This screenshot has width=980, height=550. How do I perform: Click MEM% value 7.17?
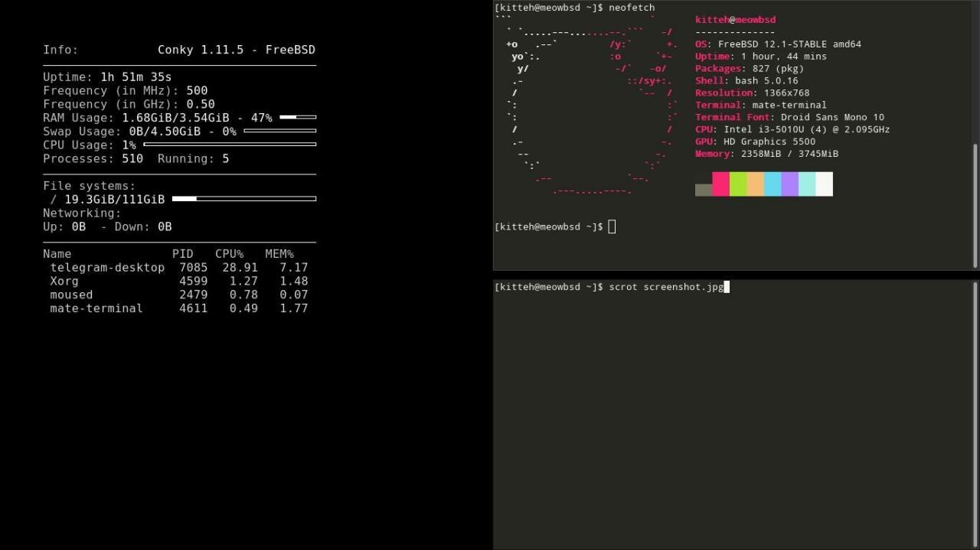coord(294,268)
